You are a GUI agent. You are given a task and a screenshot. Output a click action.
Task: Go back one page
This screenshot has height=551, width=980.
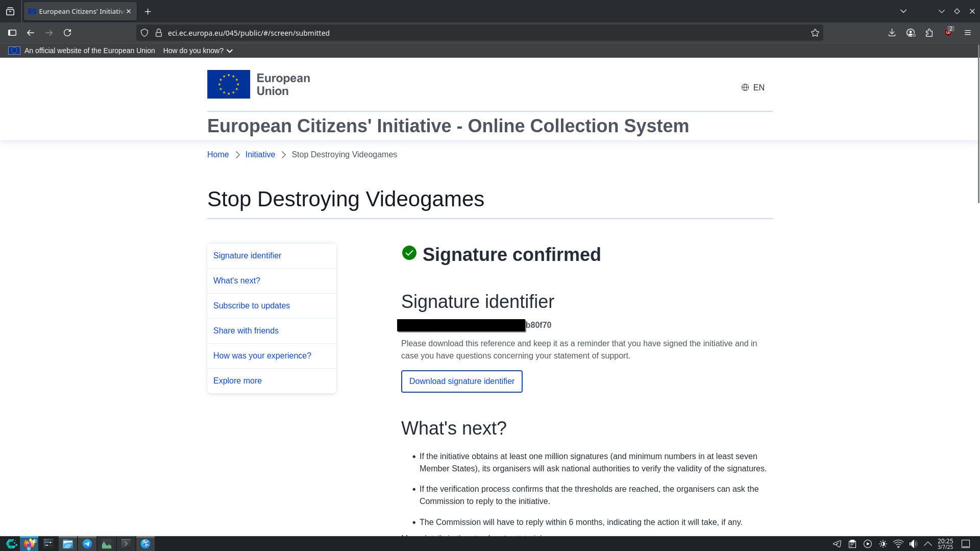pos(31,33)
